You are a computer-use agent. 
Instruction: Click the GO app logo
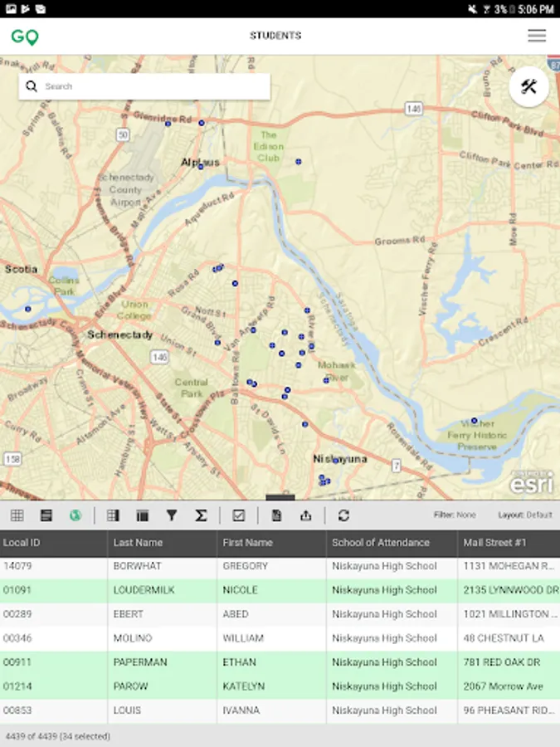pyautogui.click(x=25, y=37)
